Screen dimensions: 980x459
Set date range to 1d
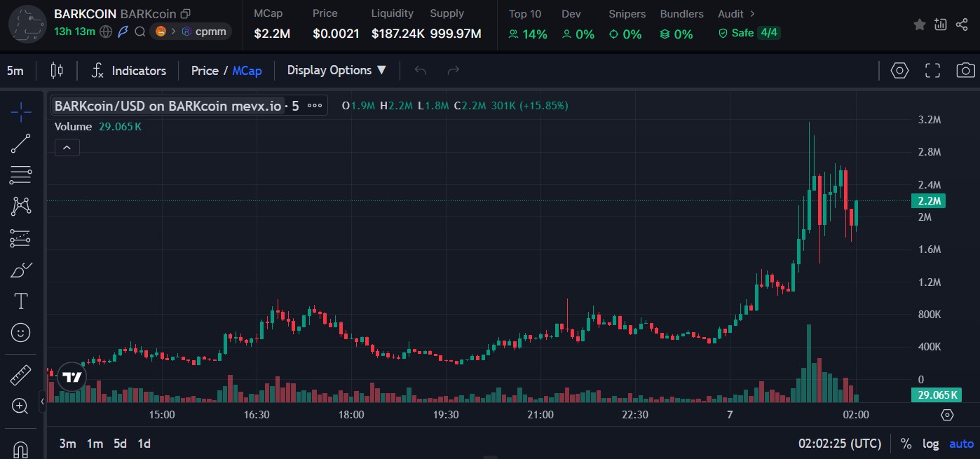click(x=144, y=444)
